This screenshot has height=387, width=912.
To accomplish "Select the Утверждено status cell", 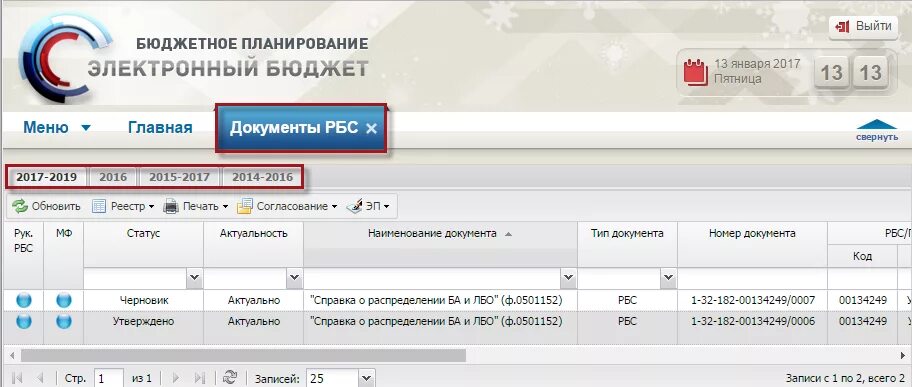I will point(143,321).
